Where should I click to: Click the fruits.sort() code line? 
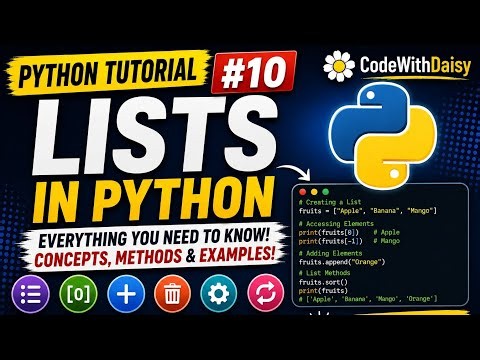pyautogui.click(x=323, y=282)
